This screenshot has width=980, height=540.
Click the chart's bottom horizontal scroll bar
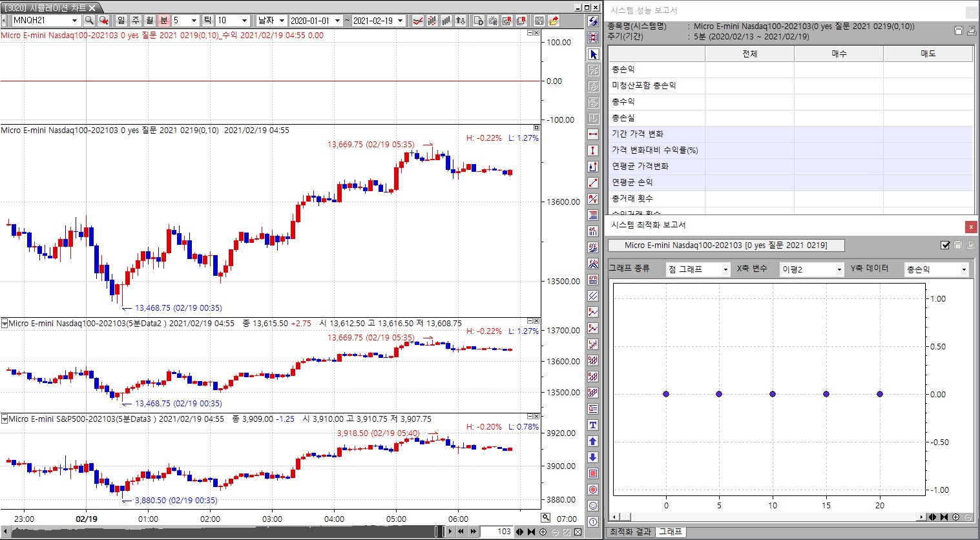[220, 532]
